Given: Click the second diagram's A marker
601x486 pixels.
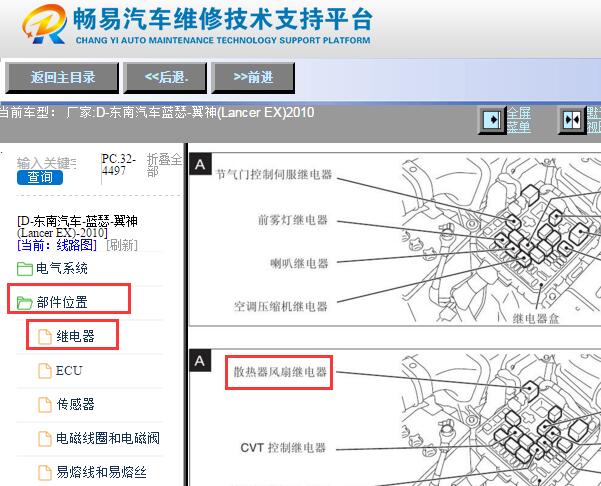Looking at the screenshot, I should click(200, 361).
